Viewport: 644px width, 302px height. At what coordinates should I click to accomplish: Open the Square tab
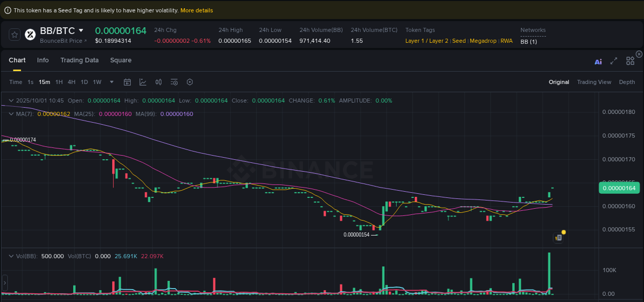coord(121,60)
